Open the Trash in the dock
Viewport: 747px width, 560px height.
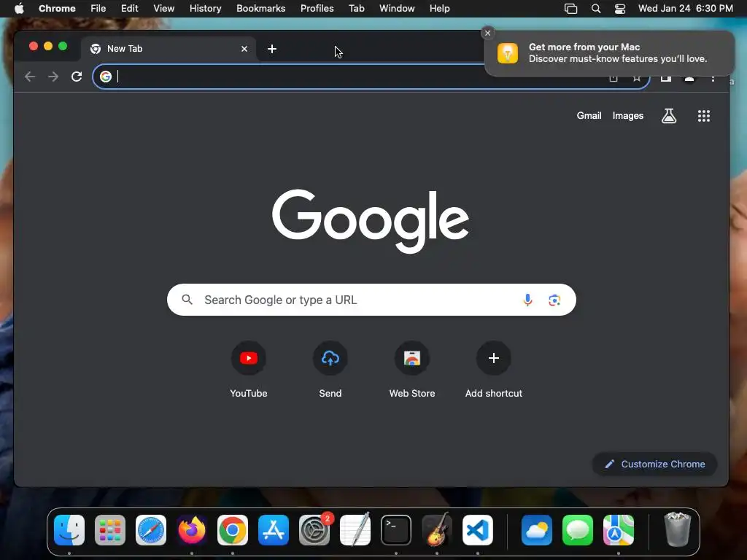coord(677,530)
